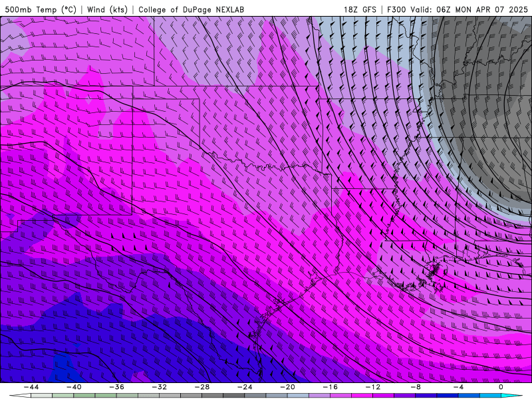Click the white arrow at the color bar's left end
The image size is (532, 399).
pos(20,396)
